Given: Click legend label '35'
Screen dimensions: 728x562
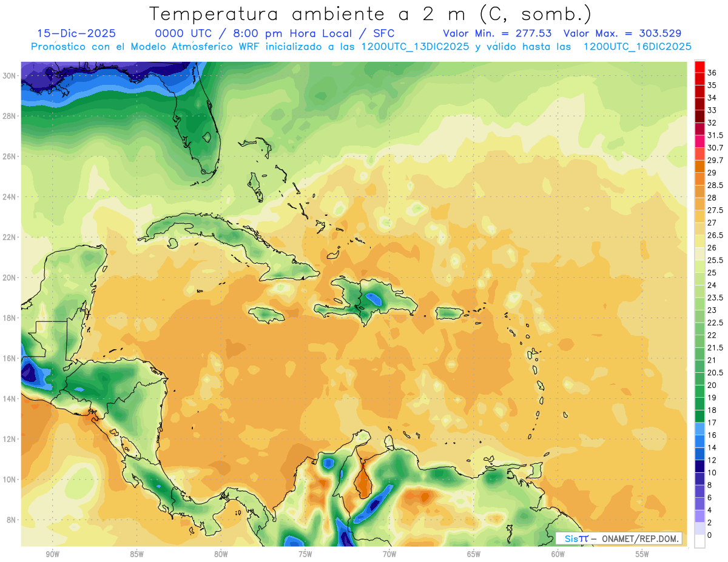Looking at the screenshot, I should coord(712,85).
